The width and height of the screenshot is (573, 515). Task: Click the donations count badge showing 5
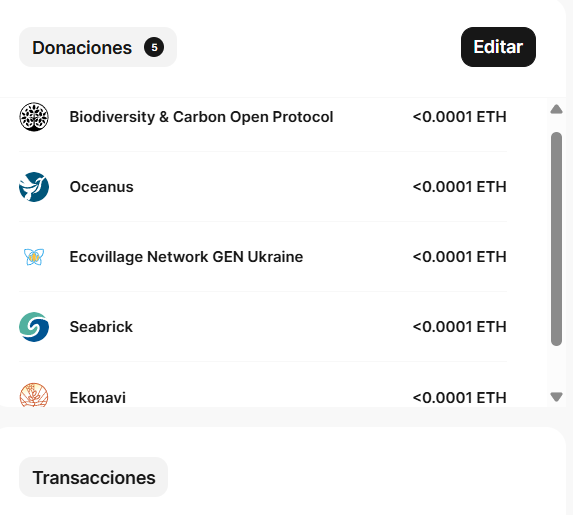coord(154,47)
